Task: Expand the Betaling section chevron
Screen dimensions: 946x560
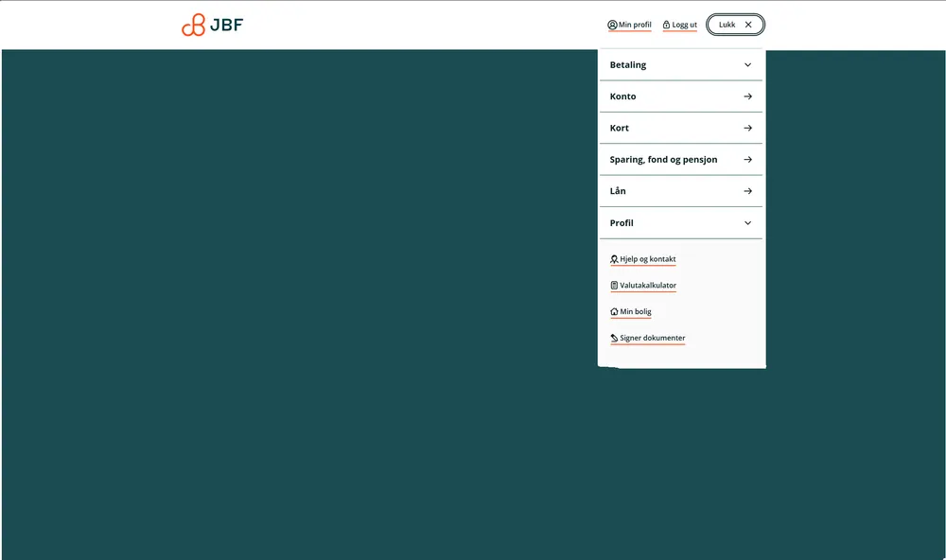Action: pyautogui.click(x=747, y=65)
